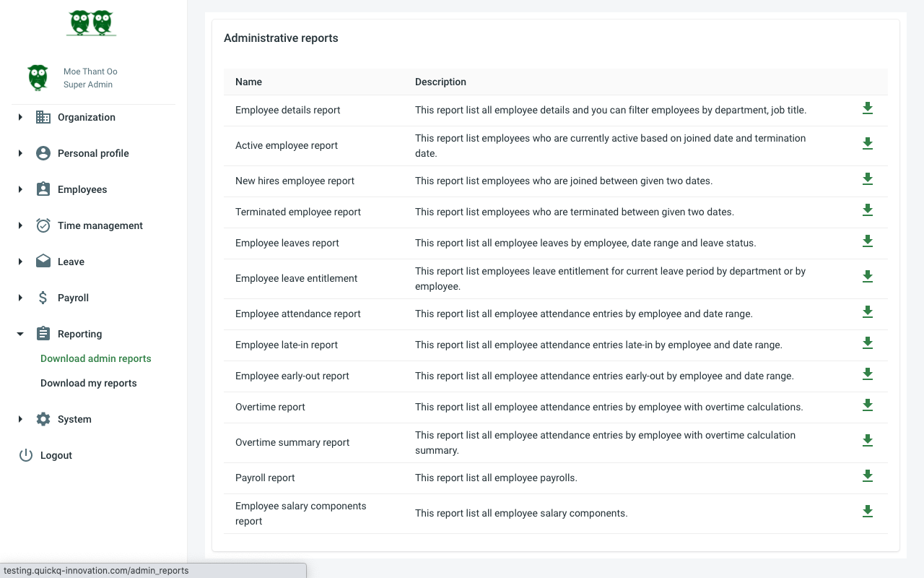This screenshot has width=924, height=578.
Task: Download the Active employee report
Action: [868, 144]
